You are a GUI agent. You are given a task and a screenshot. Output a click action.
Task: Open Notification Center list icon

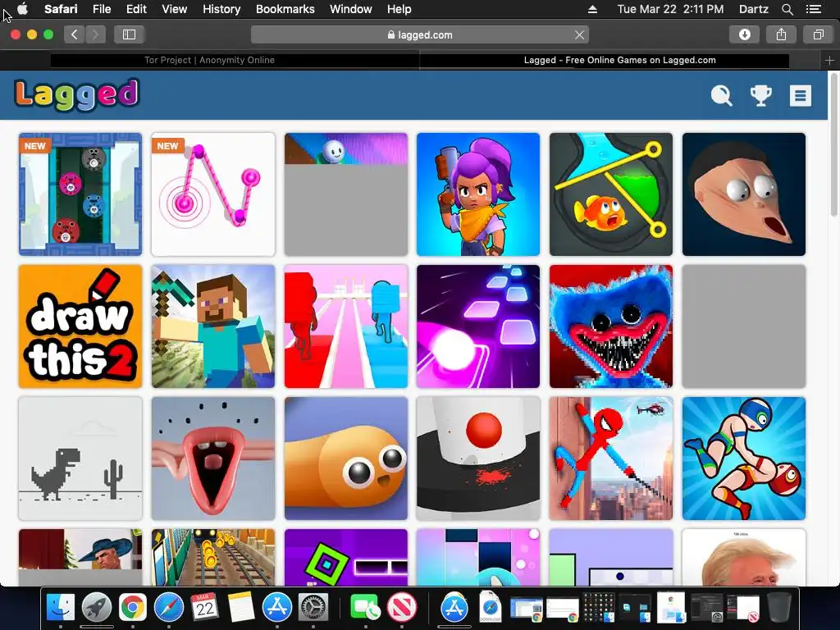coord(813,9)
